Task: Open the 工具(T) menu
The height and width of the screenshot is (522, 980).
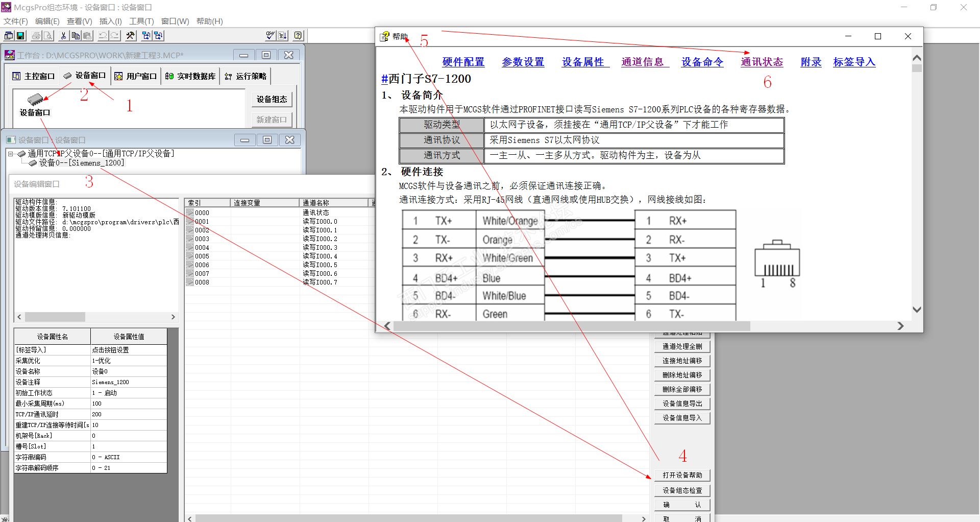Action: 141,21
